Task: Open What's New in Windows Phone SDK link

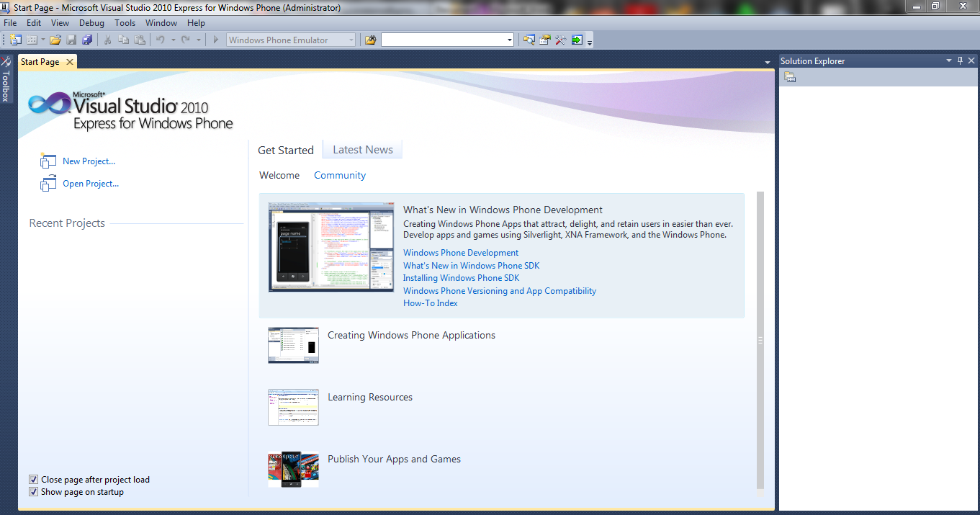Action: tap(471, 266)
